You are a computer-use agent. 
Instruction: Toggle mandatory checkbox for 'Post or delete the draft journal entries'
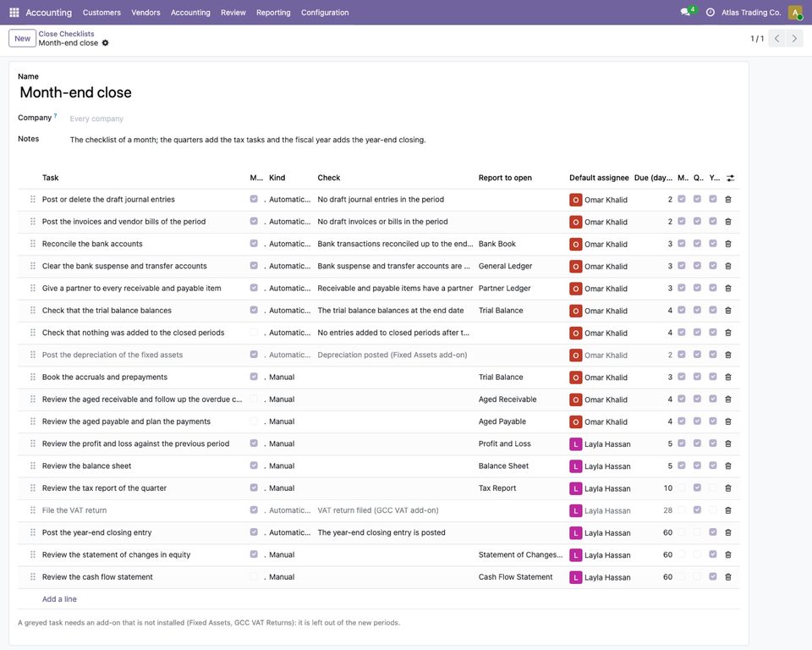pyautogui.click(x=254, y=199)
